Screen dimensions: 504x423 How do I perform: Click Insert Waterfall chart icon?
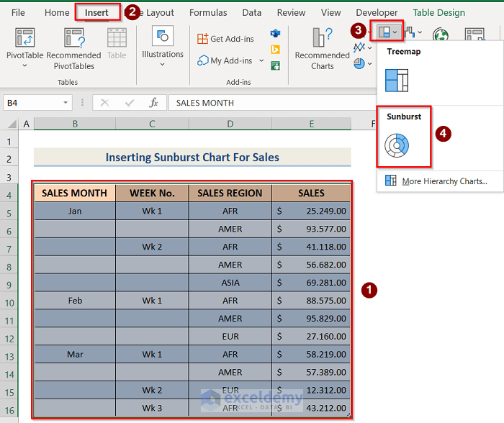pyautogui.click(x=410, y=32)
